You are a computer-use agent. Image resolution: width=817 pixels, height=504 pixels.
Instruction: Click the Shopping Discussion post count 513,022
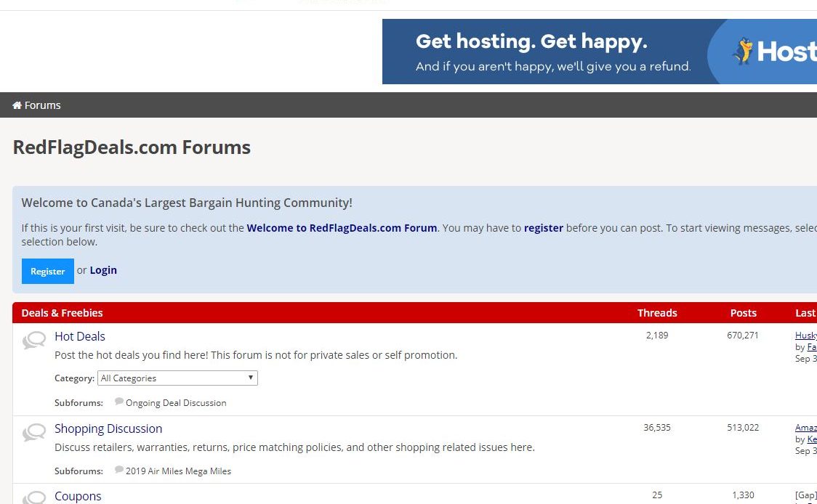[x=742, y=428]
